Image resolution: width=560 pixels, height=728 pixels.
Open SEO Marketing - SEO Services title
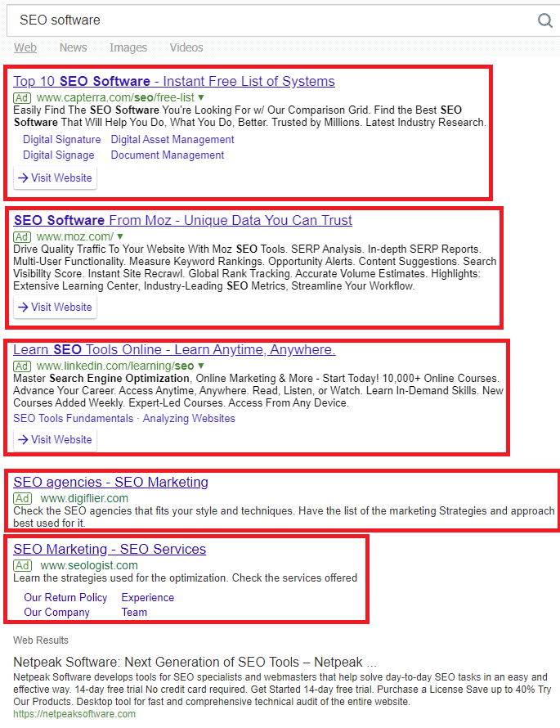[110, 549]
